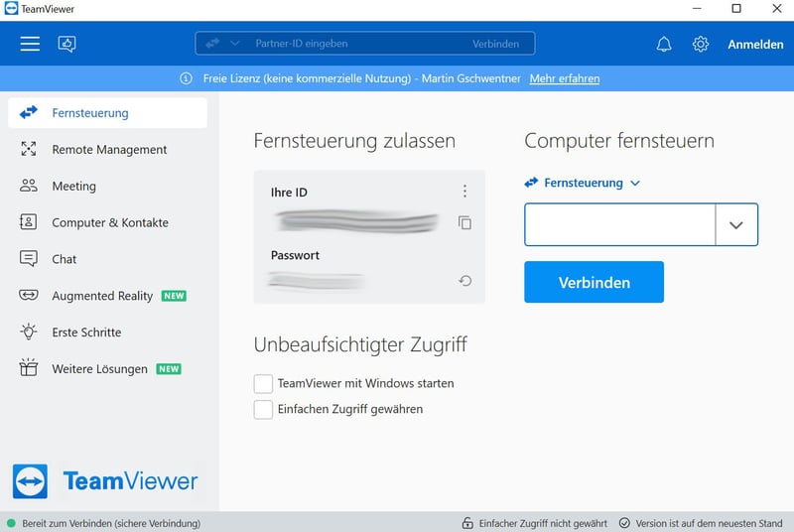Switch to Computer & Kontakte section
Viewport: 794px width, 532px height.
point(109,222)
